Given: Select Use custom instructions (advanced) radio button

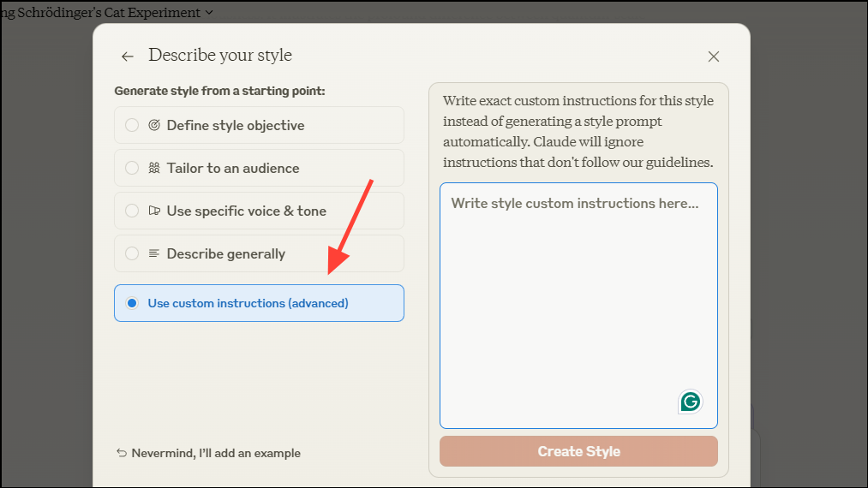Looking at the screenshot, I should coord(132,303).
